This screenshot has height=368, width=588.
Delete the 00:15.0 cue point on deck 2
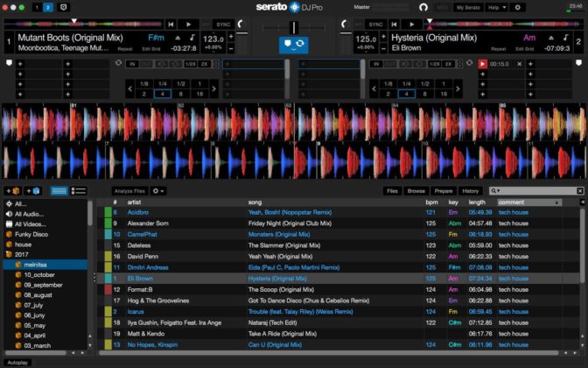coord(520,64)
